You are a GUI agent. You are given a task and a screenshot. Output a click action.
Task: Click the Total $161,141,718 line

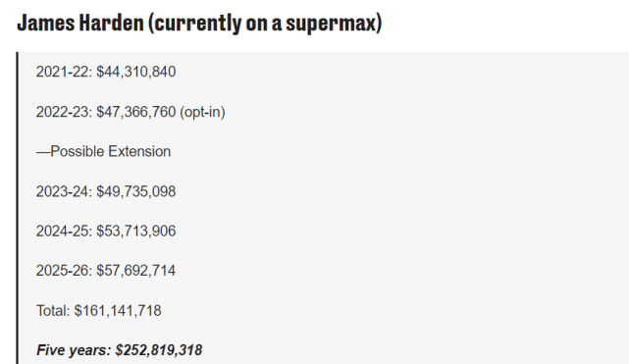(99, 311)
